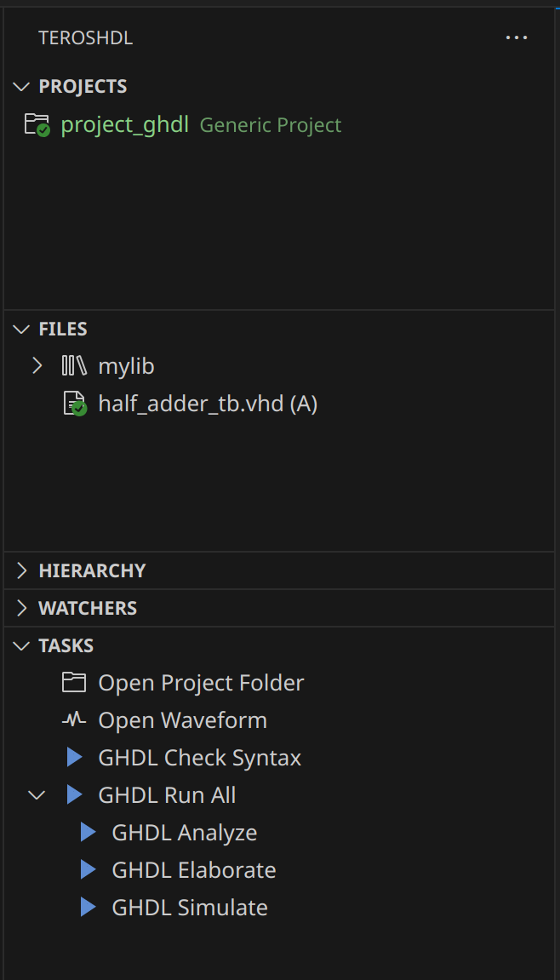Run GHDL Check Syntax play icon
560x980 pixels.
click(75, 758)
